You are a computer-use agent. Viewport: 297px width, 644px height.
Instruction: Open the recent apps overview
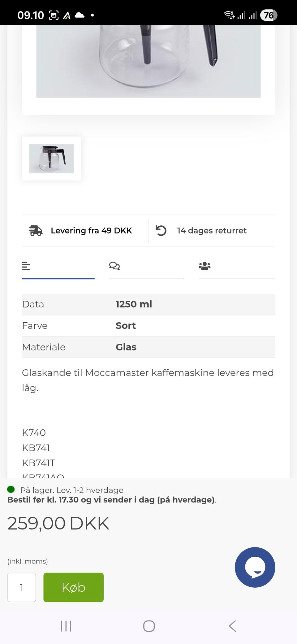pos(66,626)
